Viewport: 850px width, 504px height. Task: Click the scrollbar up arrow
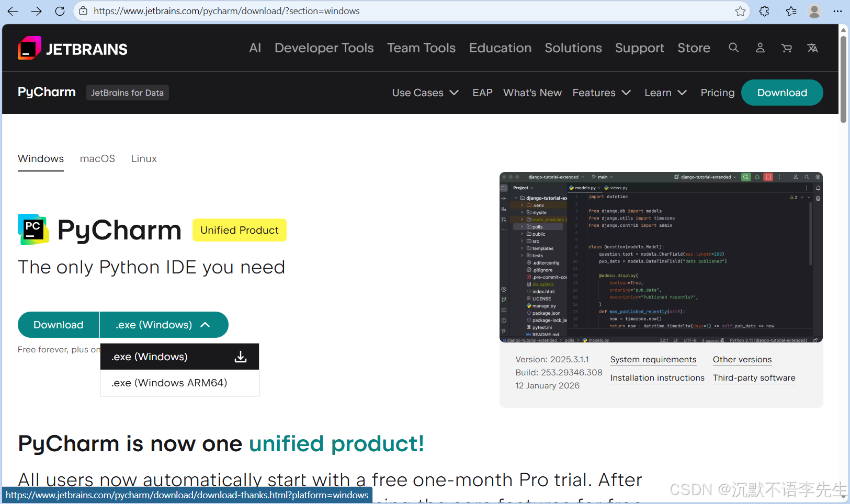point(843,30)
